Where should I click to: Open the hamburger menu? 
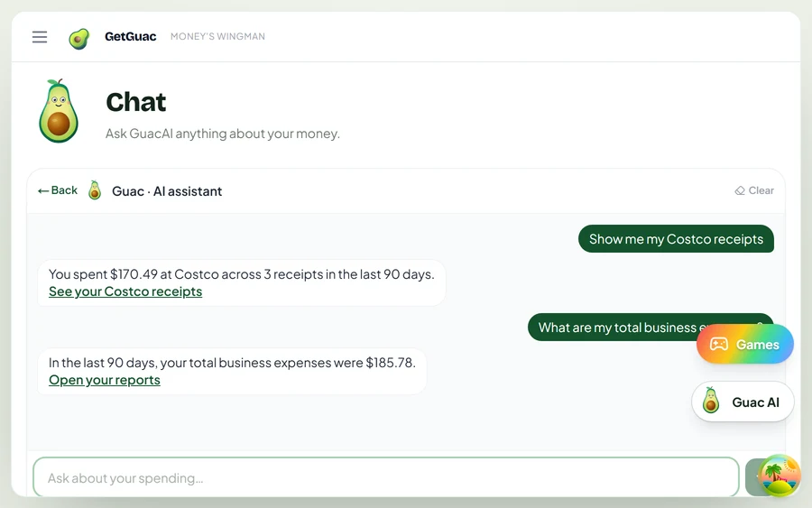pyautogui.click(x=40, y=37)
